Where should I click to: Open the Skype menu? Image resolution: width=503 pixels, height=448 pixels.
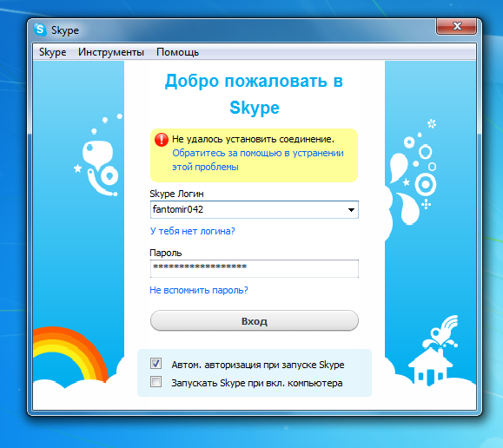click(52, 52)
